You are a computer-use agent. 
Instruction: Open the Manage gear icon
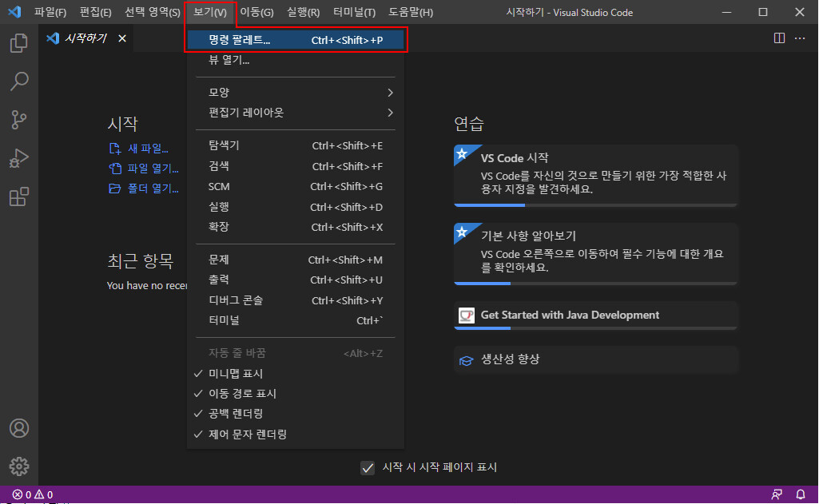tap(19, 466)
